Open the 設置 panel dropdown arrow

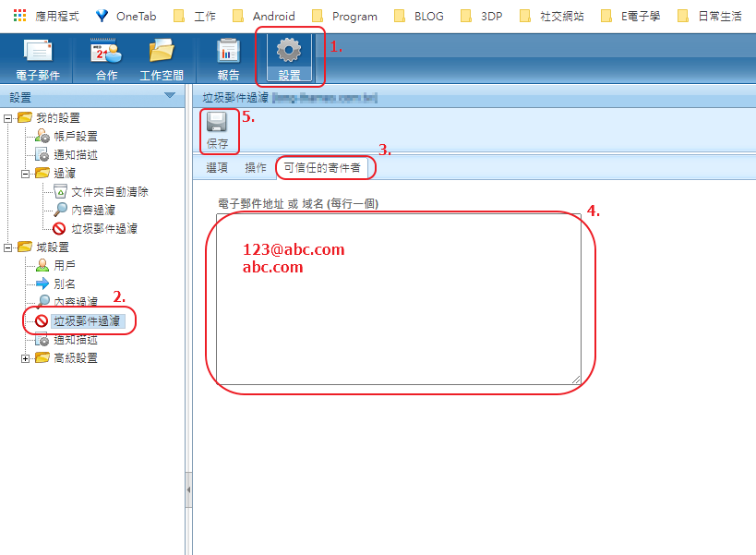click(169, 96)
